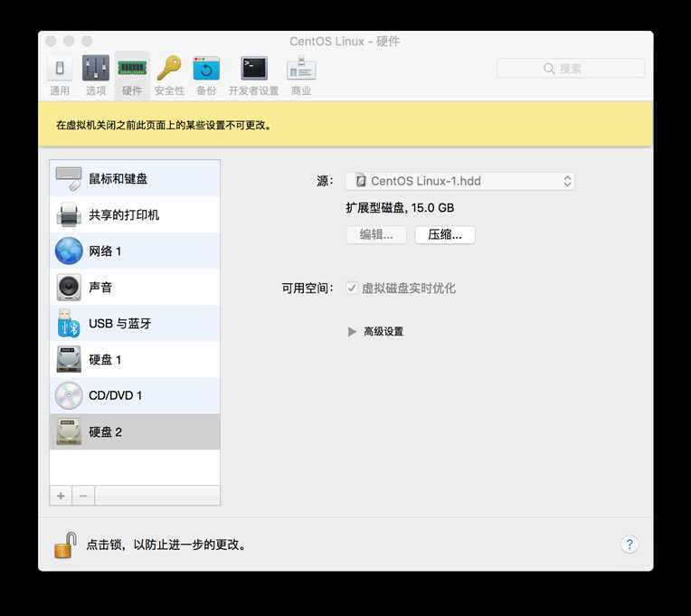The image size is (691, 616).
Task: Open the 安全性 (Security) key icon
Action: pyautogui.click(x=169, y=68)
